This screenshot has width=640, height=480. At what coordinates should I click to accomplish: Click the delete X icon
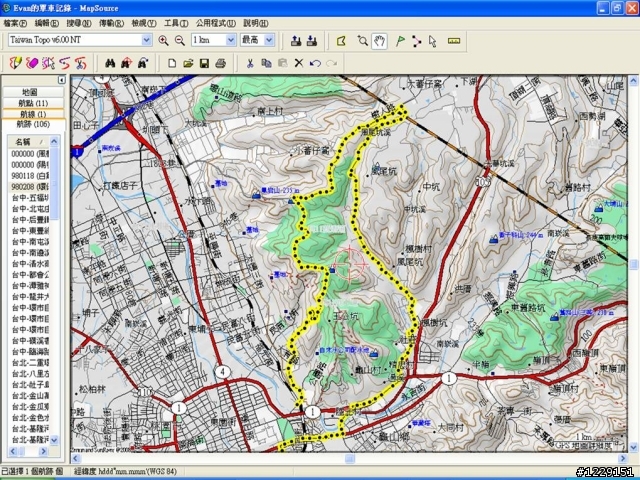[299, 63]
